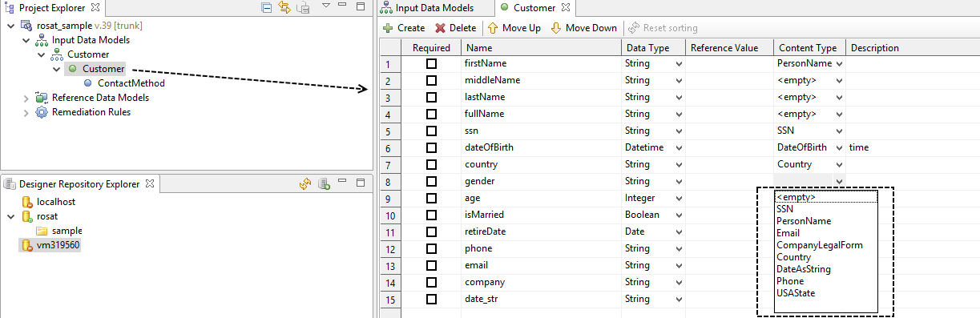Screen dimensions: 980x318
Task: Maximize the Project Explorer panel
Action: coord(360,7)
